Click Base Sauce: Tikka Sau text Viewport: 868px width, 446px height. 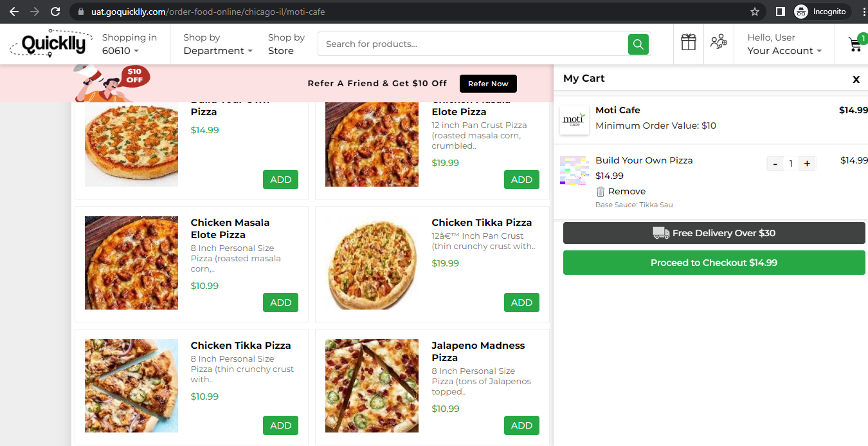pyautogui.click(x=634, y=205)
